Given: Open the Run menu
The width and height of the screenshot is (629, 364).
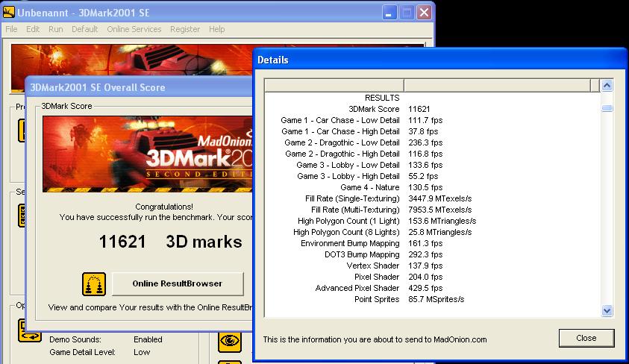Looking at the screenshot, I should 55,29.
